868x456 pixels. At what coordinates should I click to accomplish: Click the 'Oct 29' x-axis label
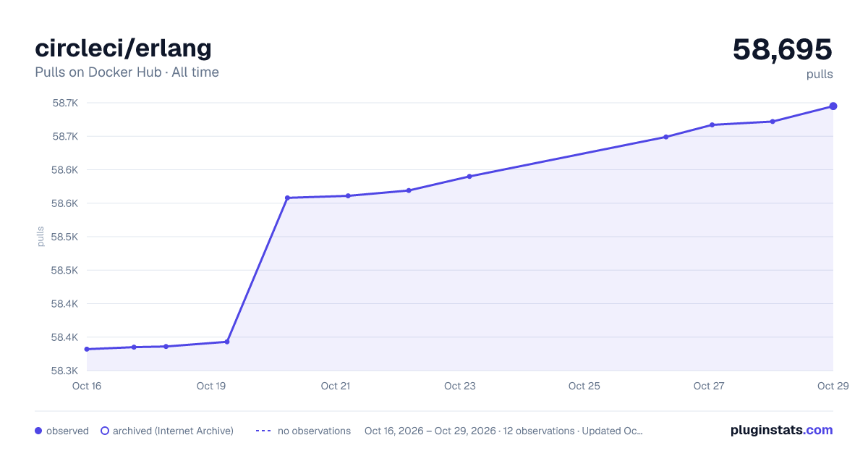(x=832, y=386)
